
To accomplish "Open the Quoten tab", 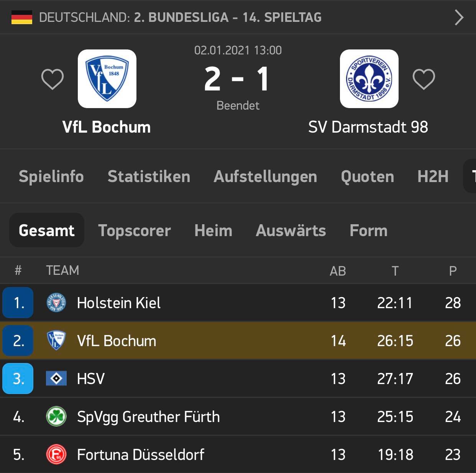I will point(368,177).
